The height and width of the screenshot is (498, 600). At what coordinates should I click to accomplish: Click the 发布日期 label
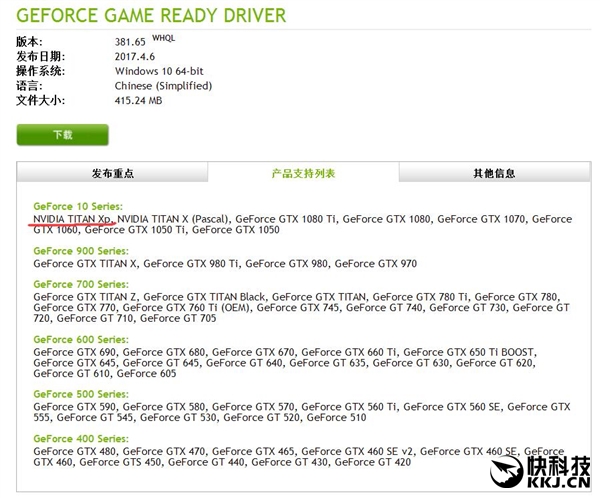click(40, 56)
